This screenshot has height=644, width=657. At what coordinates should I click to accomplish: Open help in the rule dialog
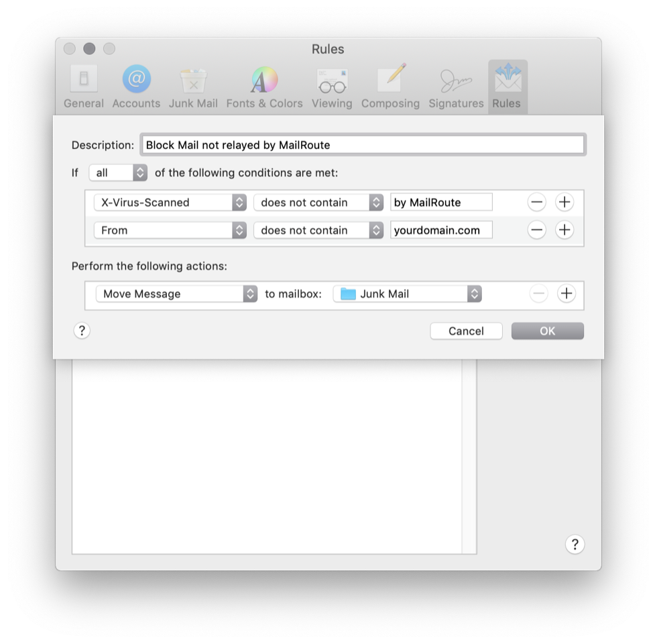(82, 331)
